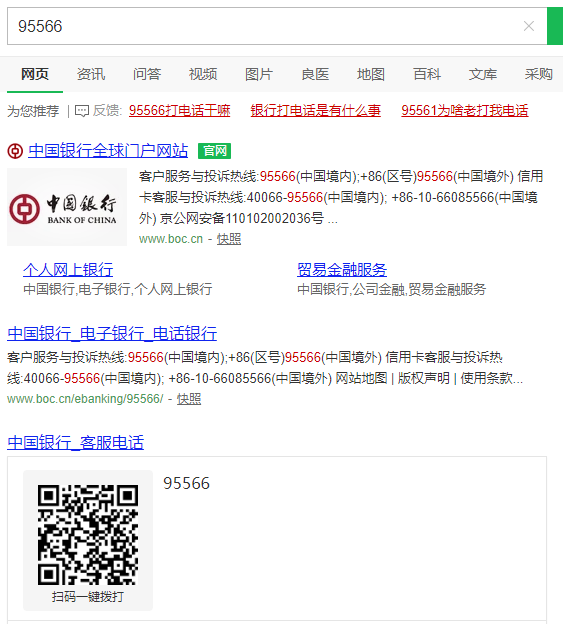This screenshot has width=563, height=624.
Task: Switch to the 资讯 tab
Action: click(x=91, y=74)
